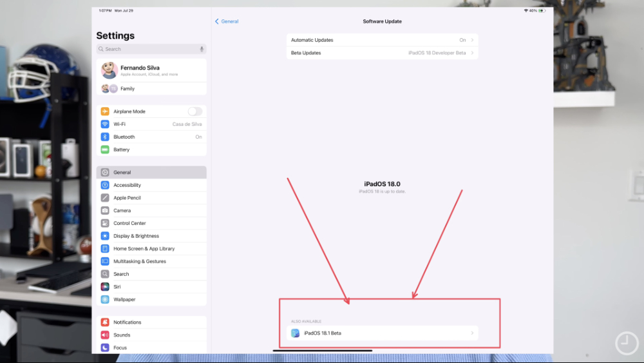Tap iPadOS 18 Developer Beta value
Screen dimensions: 644x363
point(437,53)
